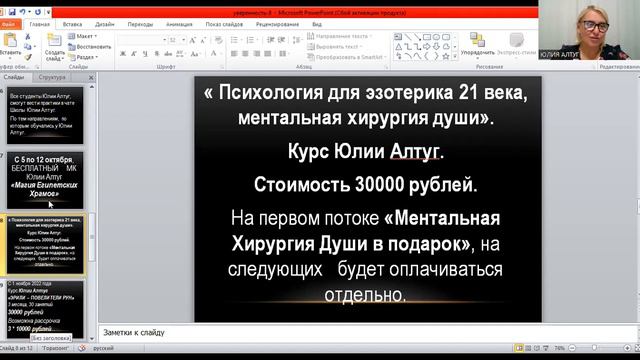Select the text box shape in the gallery
This screenshot has width=640, height=360.
tap(398, 37)
